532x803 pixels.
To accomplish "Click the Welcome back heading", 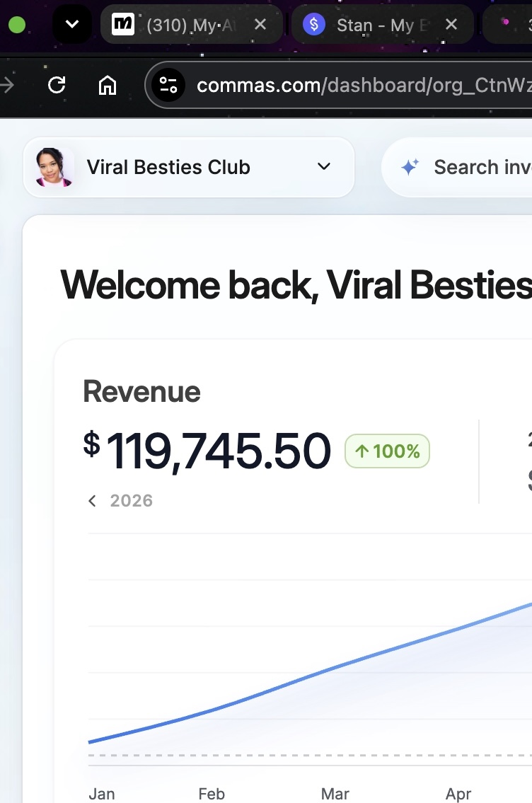I will (x=296, y=284).
